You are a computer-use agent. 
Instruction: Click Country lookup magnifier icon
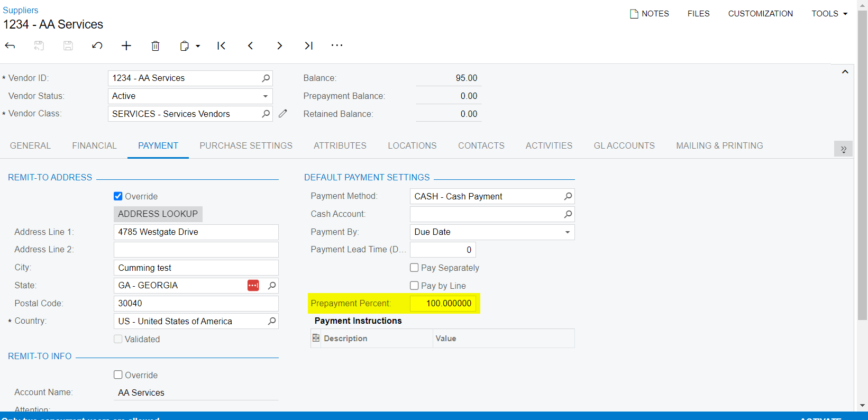(272, 321)
